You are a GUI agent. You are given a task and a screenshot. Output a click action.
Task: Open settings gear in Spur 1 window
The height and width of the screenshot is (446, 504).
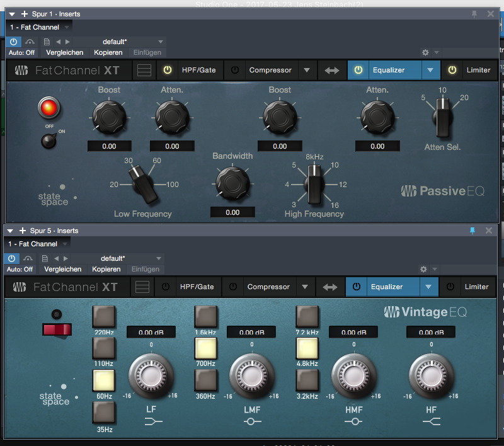click(x=425, y=52)
